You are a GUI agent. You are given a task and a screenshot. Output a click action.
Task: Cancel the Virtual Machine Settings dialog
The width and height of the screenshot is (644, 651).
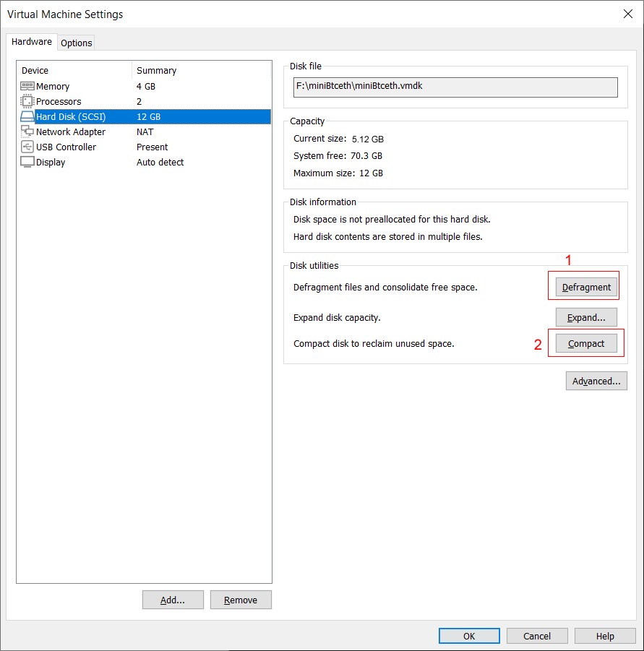click(x=536, y=636)
